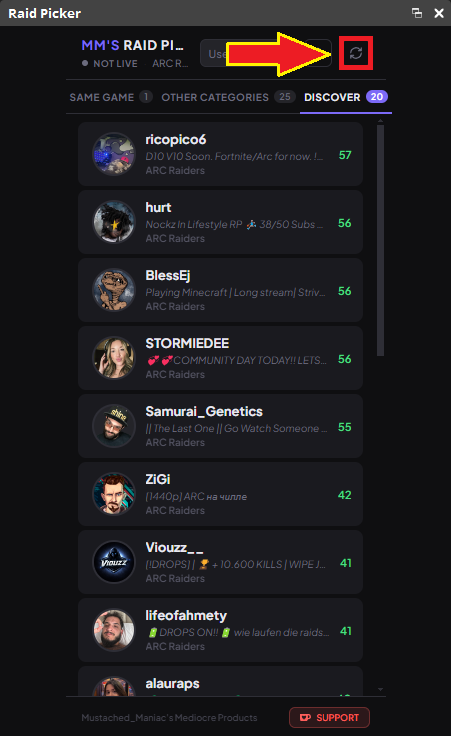Click hurt's profile avatar
Viewport: 451px width, 736px height.
114,222
